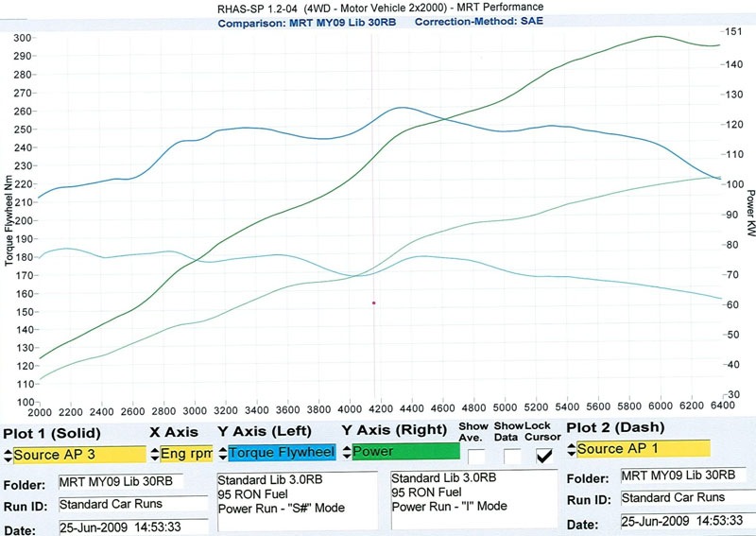The width and height of the screenshot is (756, 536).
Task: Click the Comparison: MRT MY09 Lib 30RB header
Action: (306, 23)
